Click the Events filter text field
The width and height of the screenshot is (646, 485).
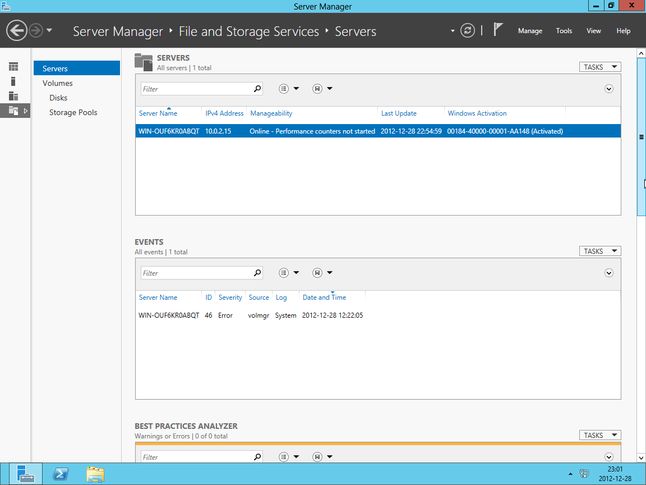pyautogui.click(x=197, y=273)
